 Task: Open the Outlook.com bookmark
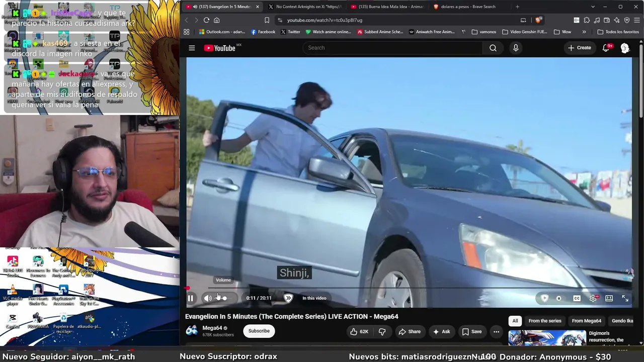[x=222, y=32]
